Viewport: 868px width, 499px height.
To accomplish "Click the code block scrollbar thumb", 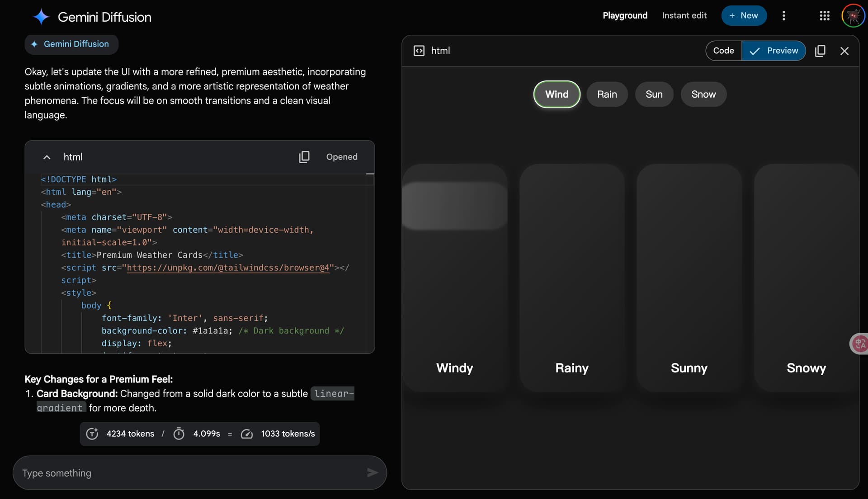I will (370, 174).
